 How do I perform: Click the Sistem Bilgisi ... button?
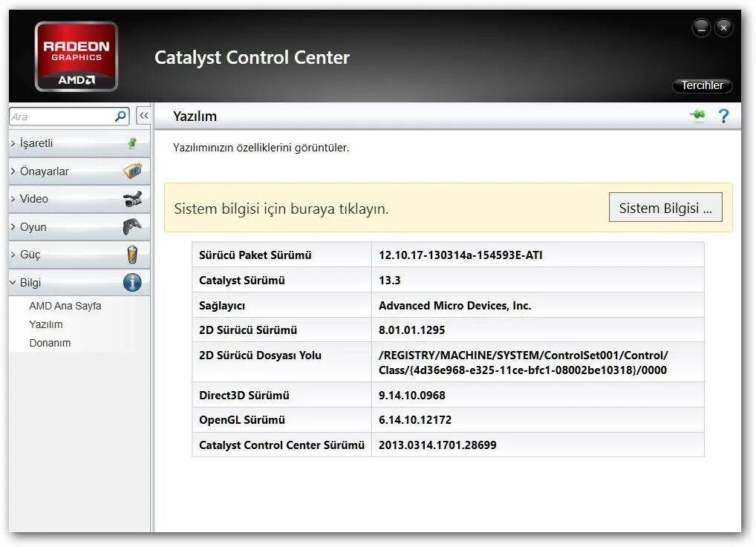[x=665, y=208]
